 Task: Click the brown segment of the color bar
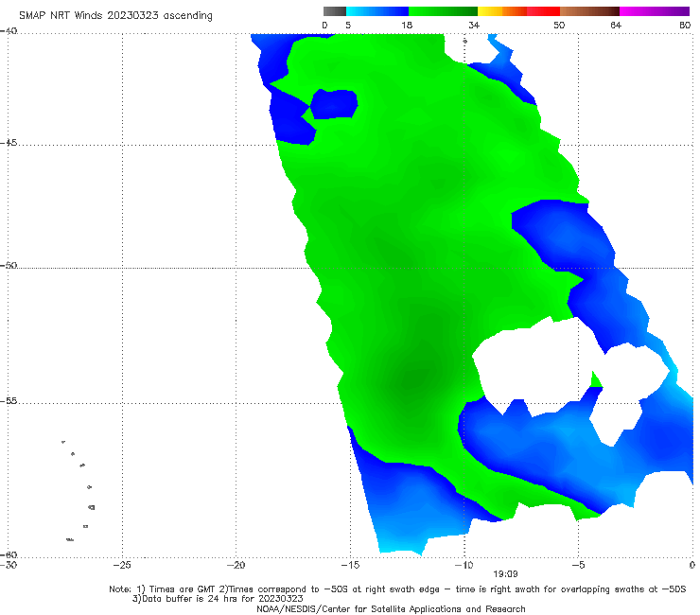pyautogui.click(x=589, y=11)
